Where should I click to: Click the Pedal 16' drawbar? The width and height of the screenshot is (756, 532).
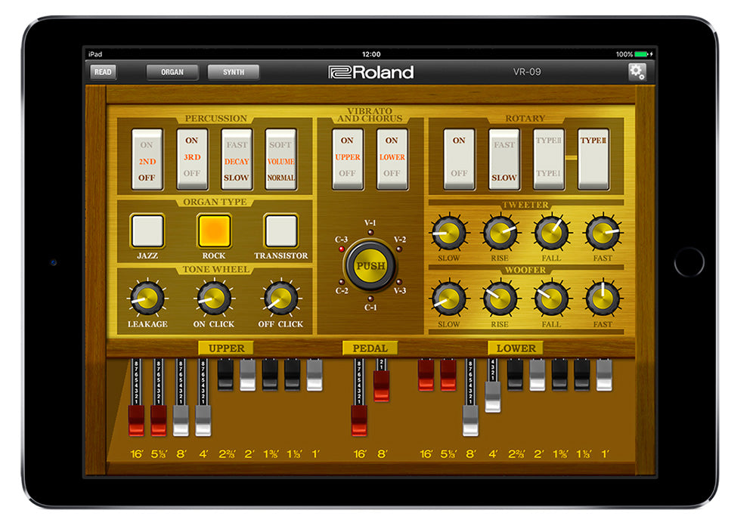click(359, 420)
